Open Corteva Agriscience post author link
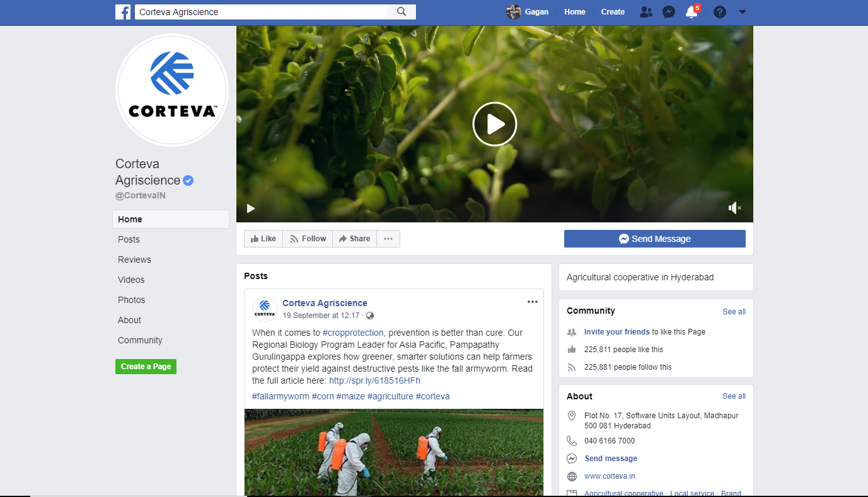868x497 pixels. pyautogui.click(x=325, y=303)
